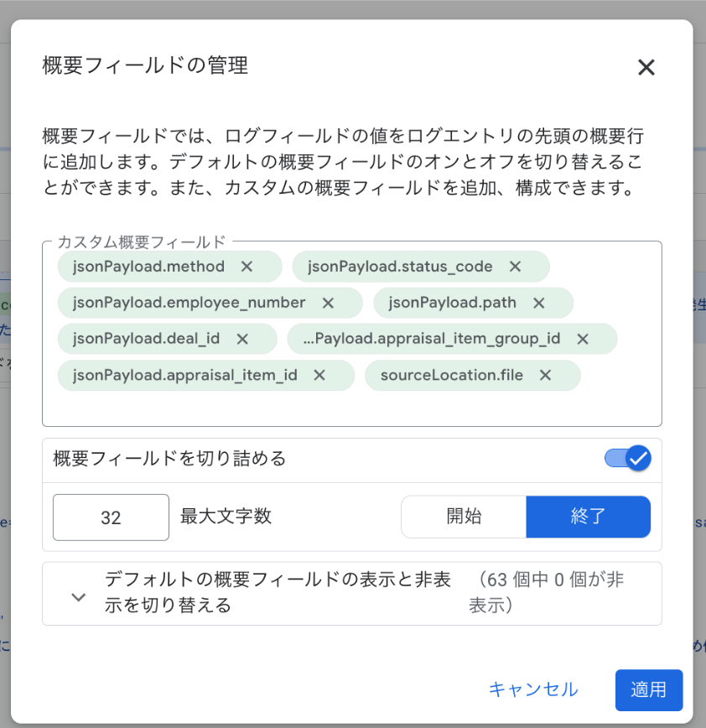The height and width of the screenshot is (728, 706).
Task: Select the sourceLocation.file chip label
Action: [x=452, y=375]
